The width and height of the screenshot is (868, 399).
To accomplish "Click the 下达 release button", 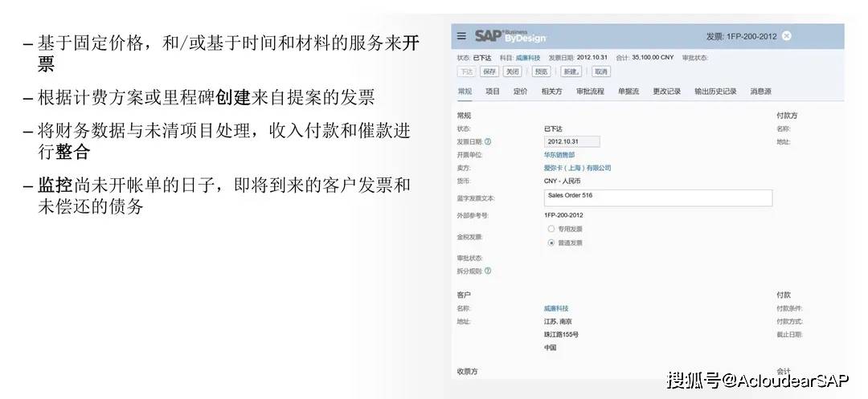I will tap(466, 71).
